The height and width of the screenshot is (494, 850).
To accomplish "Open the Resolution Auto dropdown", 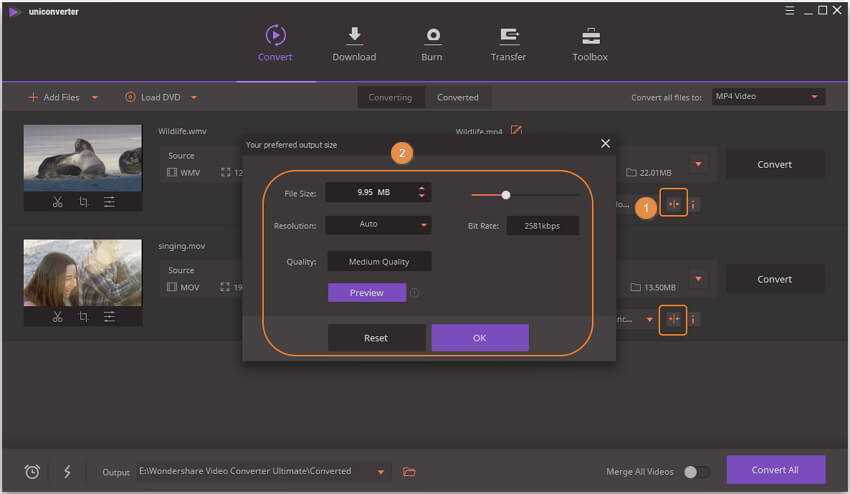I will click(378, 225).
